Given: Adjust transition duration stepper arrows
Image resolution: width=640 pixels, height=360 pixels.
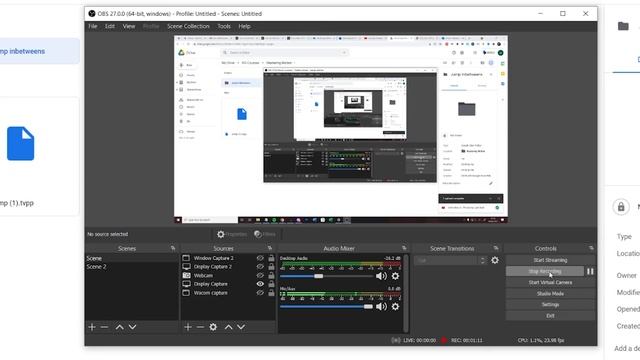Looking at the screenshot, I should (x=482, y=260).
